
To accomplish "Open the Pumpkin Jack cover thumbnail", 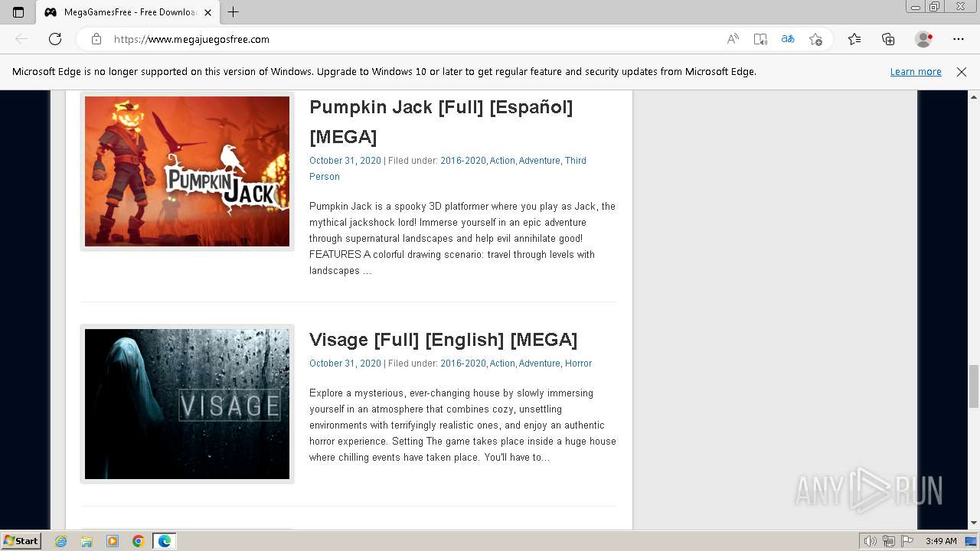I will pyautogui.click(x=187, y=171).
